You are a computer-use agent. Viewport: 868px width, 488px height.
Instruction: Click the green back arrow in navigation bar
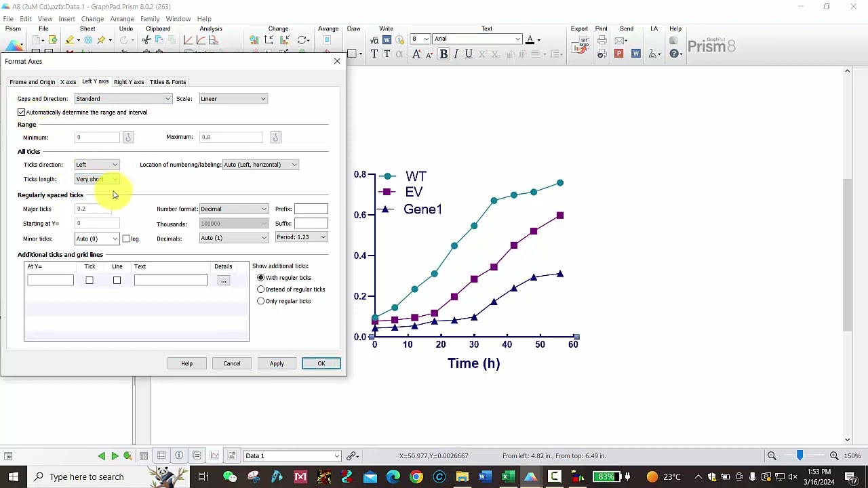point(102,456)
